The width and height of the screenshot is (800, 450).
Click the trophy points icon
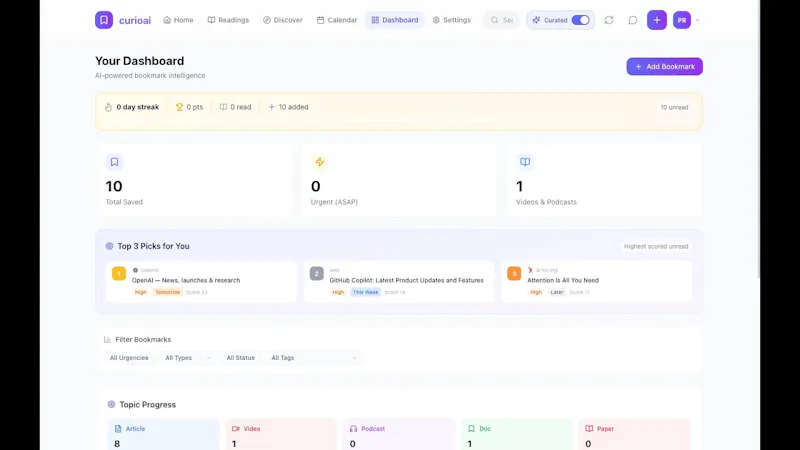(179, 107)
